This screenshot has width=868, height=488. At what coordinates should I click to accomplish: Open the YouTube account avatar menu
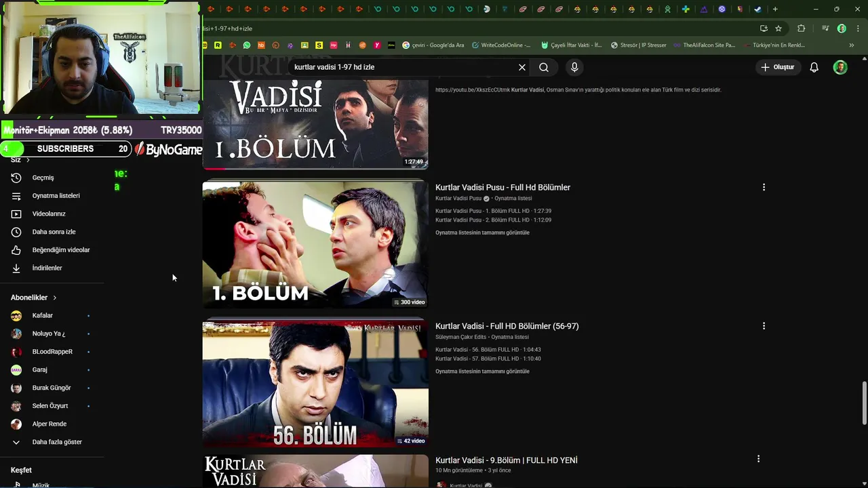[x=840, y=67]
